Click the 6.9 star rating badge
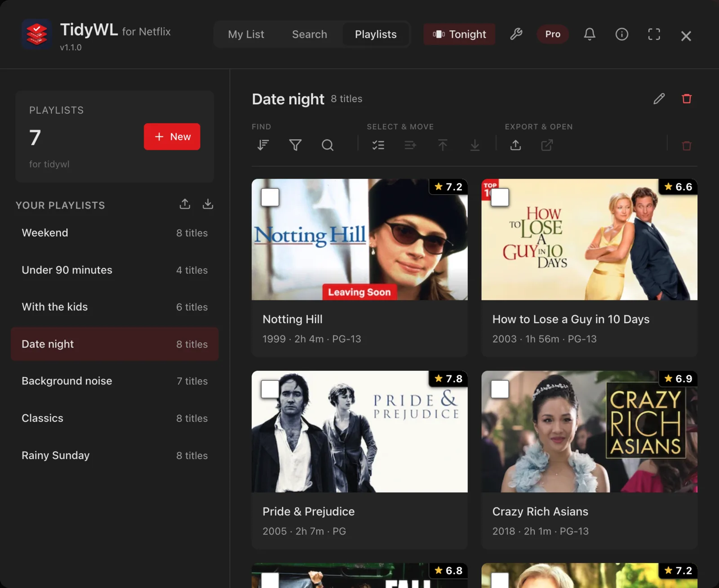Screen dimensions: 719x588 [x=678, y=379]
